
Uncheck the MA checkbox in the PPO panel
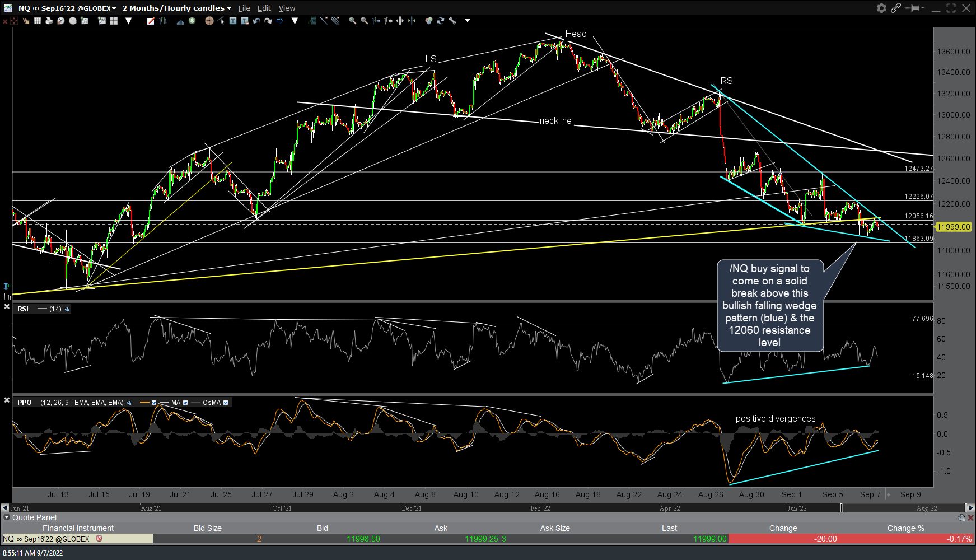(x=185, y=402)
